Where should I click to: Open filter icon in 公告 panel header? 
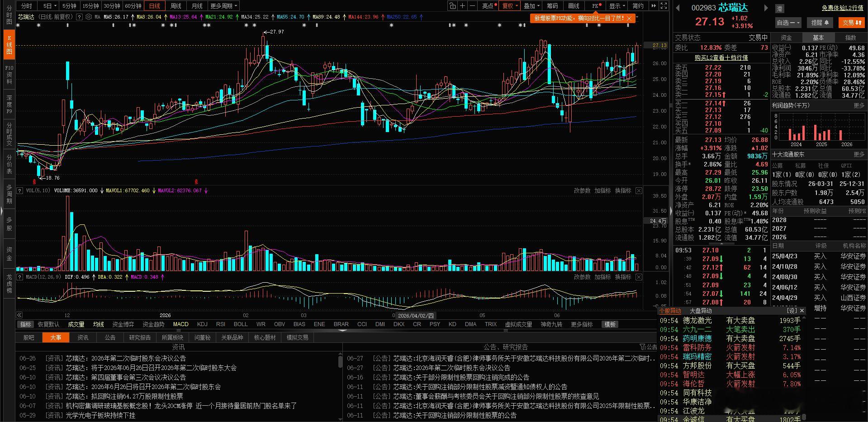(x=642, y=347)
